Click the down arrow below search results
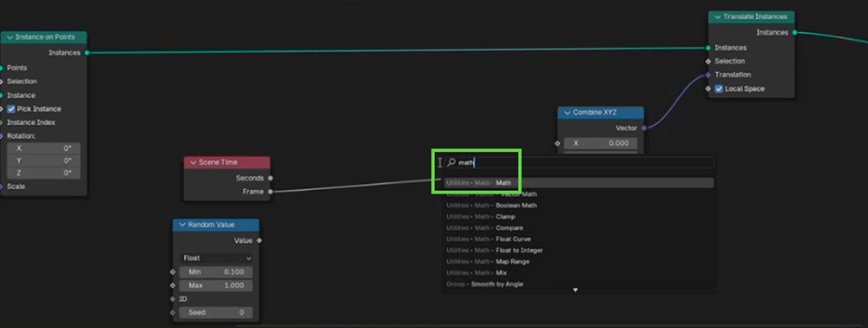 click(x=575, y=291)
